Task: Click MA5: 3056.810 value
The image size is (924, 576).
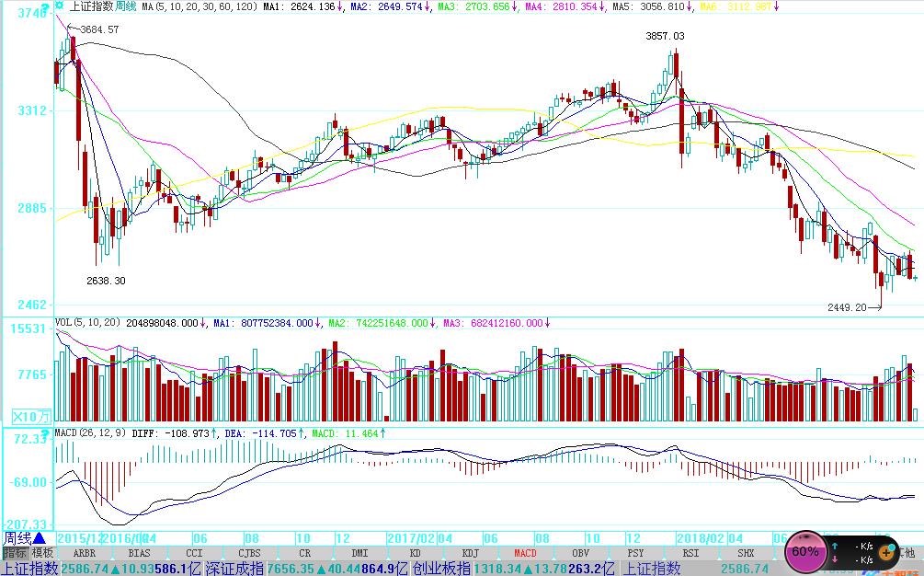Action: click(x=648, y=6)
